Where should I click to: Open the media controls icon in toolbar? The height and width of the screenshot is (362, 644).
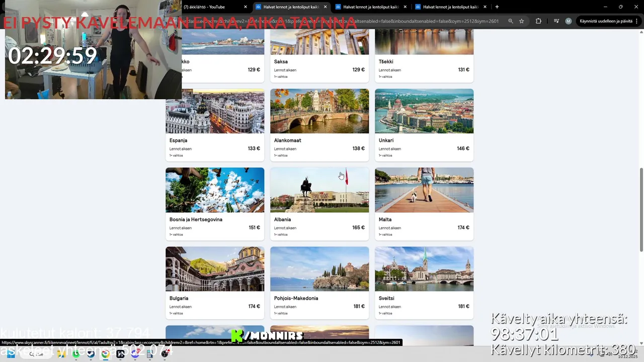point(556,21)
